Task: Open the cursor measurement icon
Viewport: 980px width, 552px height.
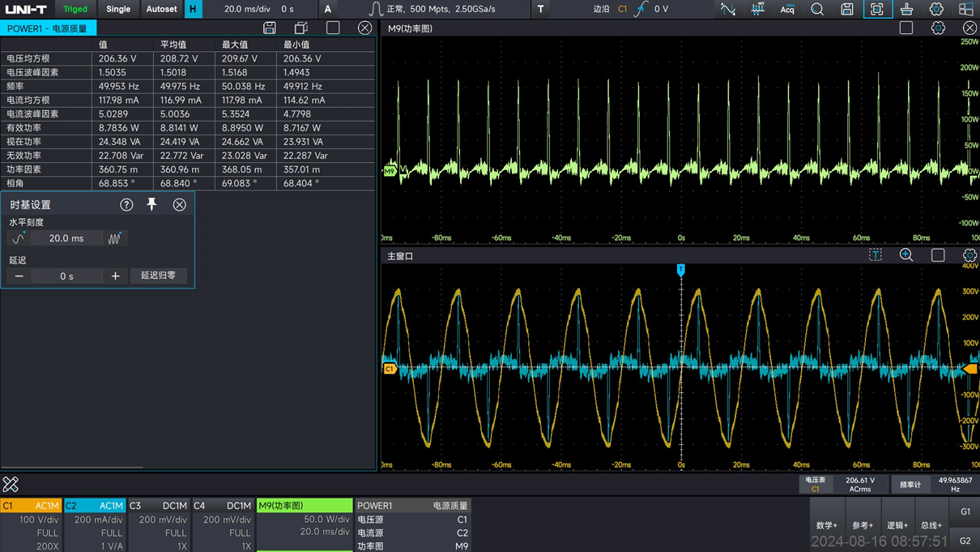Action: click(727, 9)
